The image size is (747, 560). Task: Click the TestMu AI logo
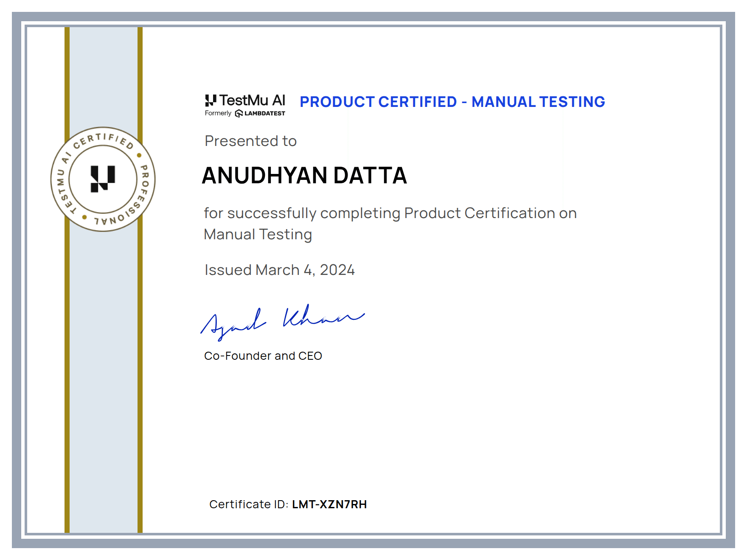245,101
